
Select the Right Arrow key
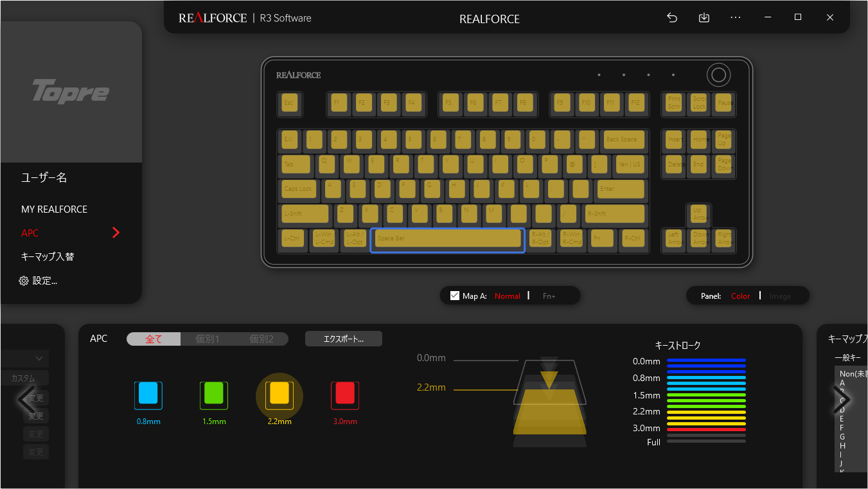click(724, 238)
